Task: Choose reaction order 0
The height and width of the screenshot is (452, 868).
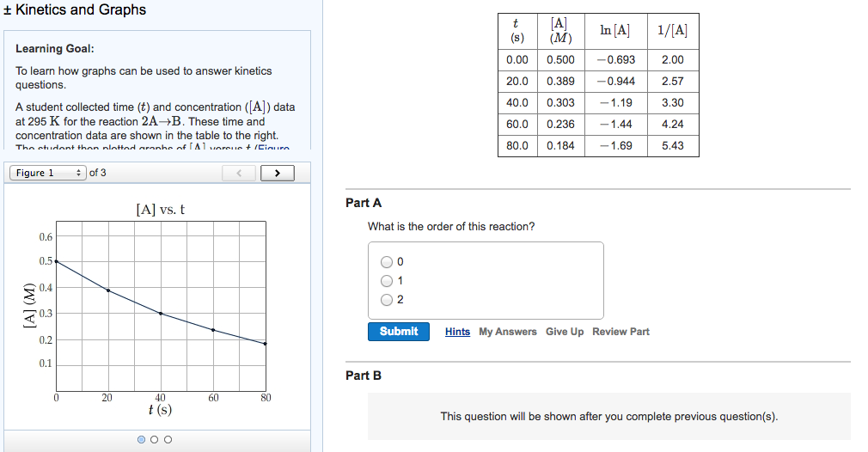Action: 387,262
